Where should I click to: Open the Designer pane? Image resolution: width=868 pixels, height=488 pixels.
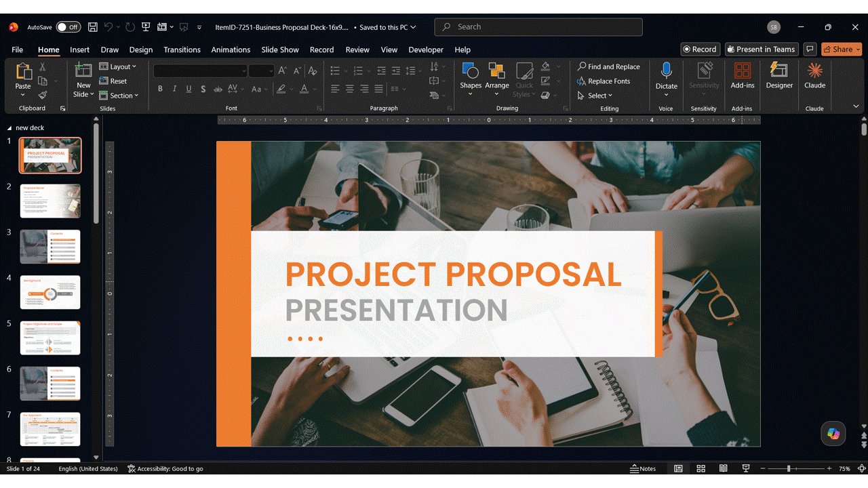[779, 75]
